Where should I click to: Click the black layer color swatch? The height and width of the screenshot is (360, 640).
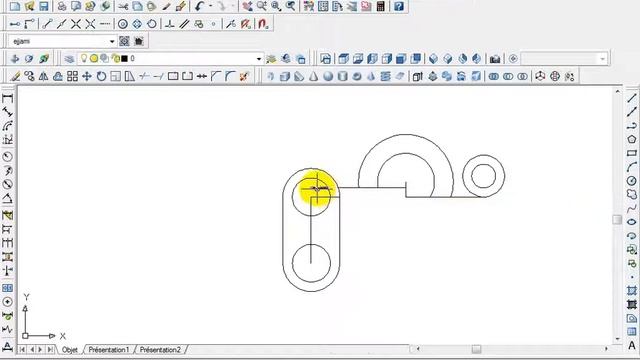[124, 59]
